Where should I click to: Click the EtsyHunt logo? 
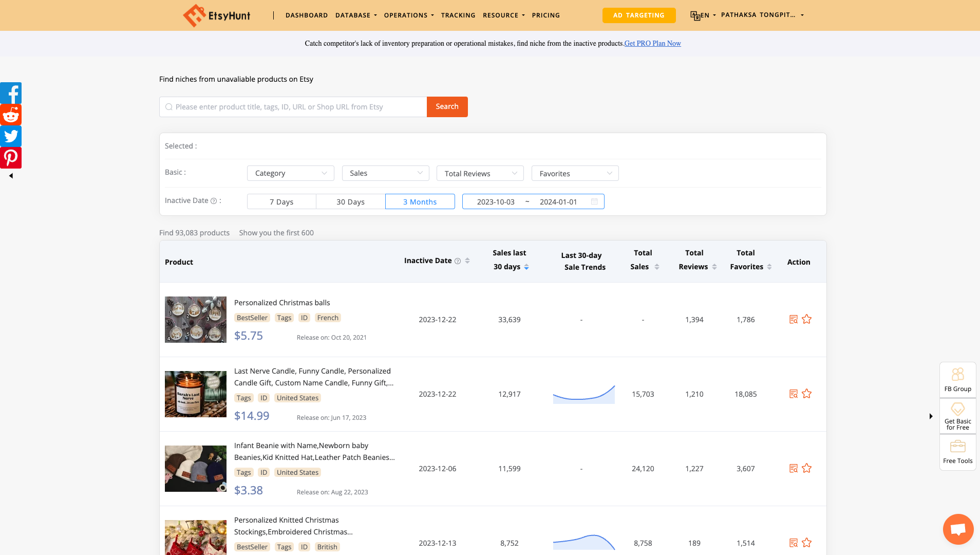pyautogui.click(x=216, y=15)
